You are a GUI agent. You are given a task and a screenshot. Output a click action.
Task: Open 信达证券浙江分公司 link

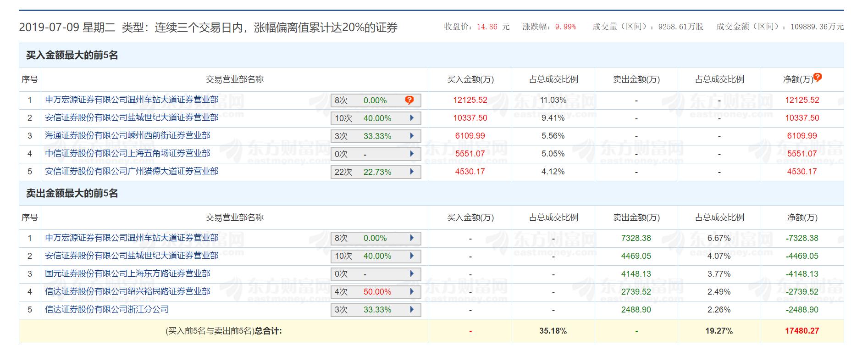[107, 309]
